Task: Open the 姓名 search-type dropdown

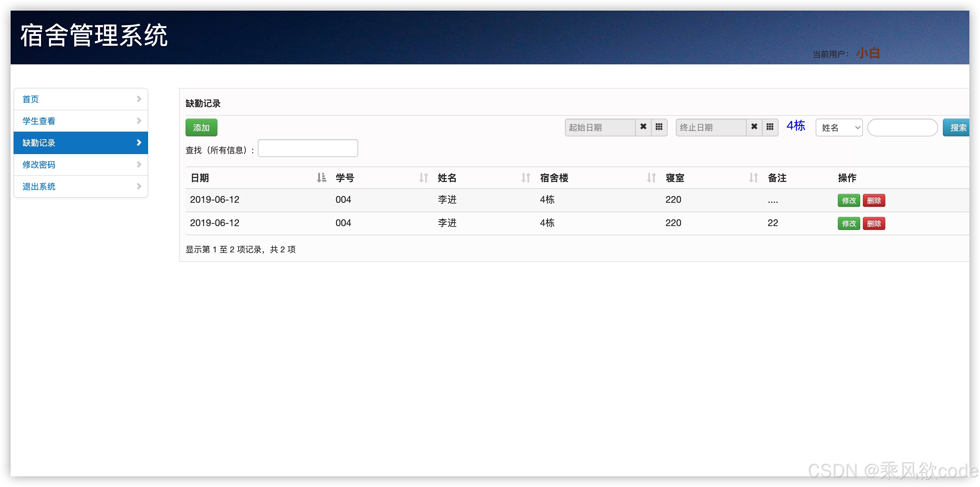Action: click(x=838, y=128)
